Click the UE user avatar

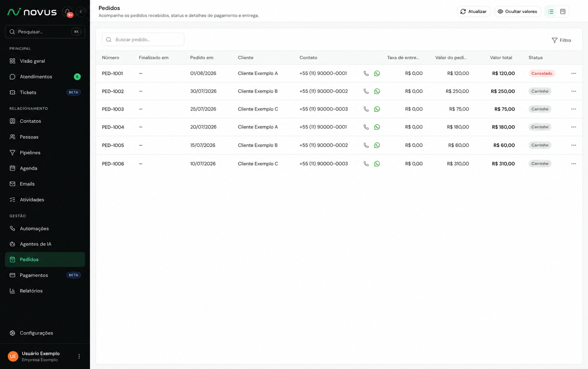point(13,356)
